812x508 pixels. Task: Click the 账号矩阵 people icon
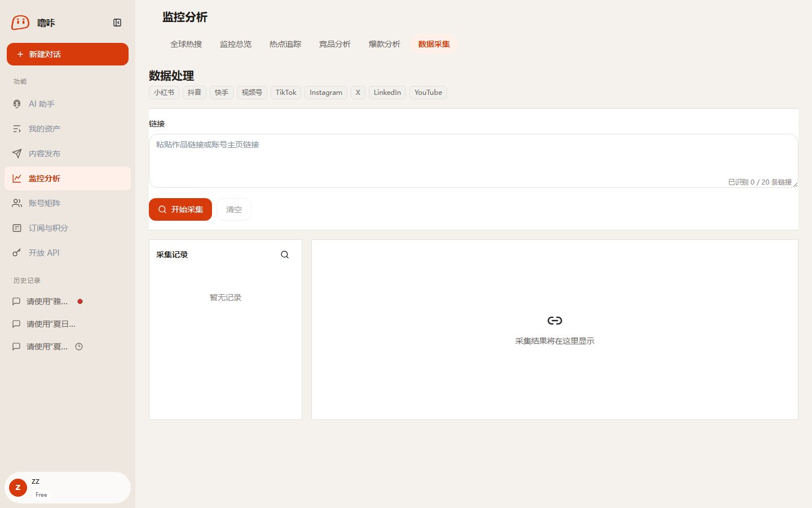tap(17, 203)
